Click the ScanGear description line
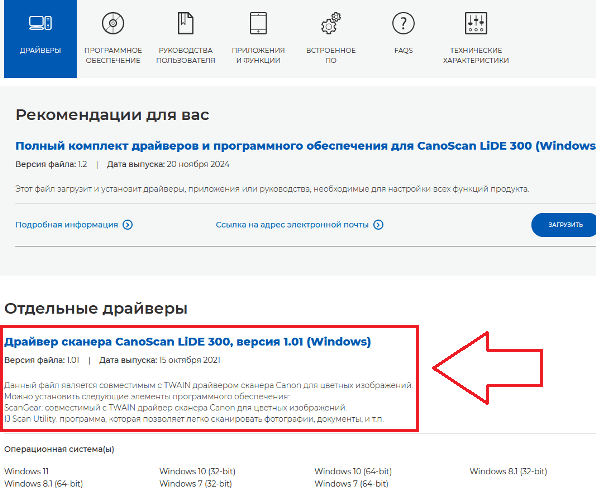The width and height of the screenshot is (596, 497). coord(176,408)
